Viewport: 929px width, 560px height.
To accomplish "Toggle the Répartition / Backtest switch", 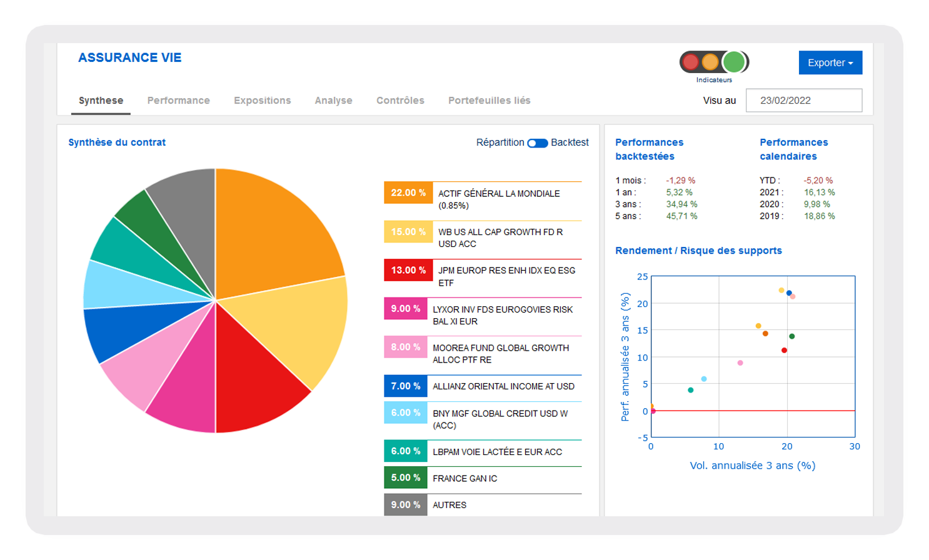I will pos(538,143).
